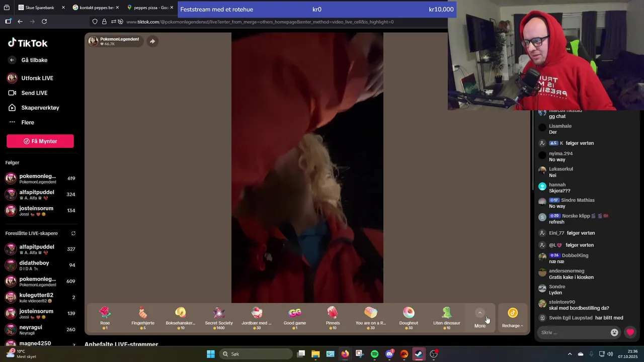The width and height of the screenshot is (644, 362).
Task: Click the chat Skriv ... input field
Action: click(x=574, y=332)
